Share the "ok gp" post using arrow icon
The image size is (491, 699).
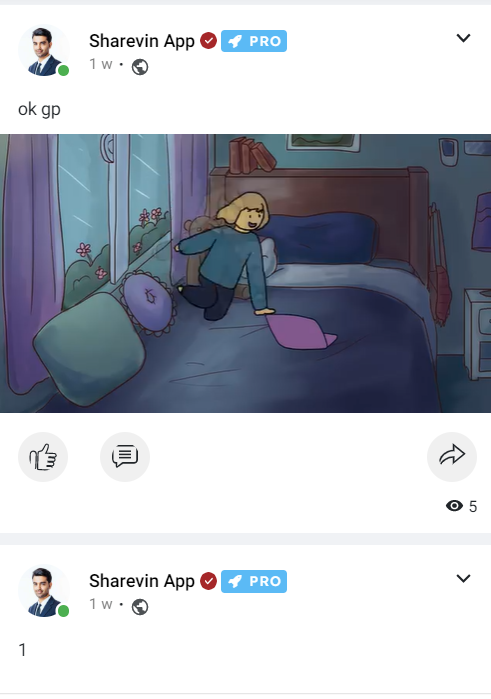click(452, 456)
